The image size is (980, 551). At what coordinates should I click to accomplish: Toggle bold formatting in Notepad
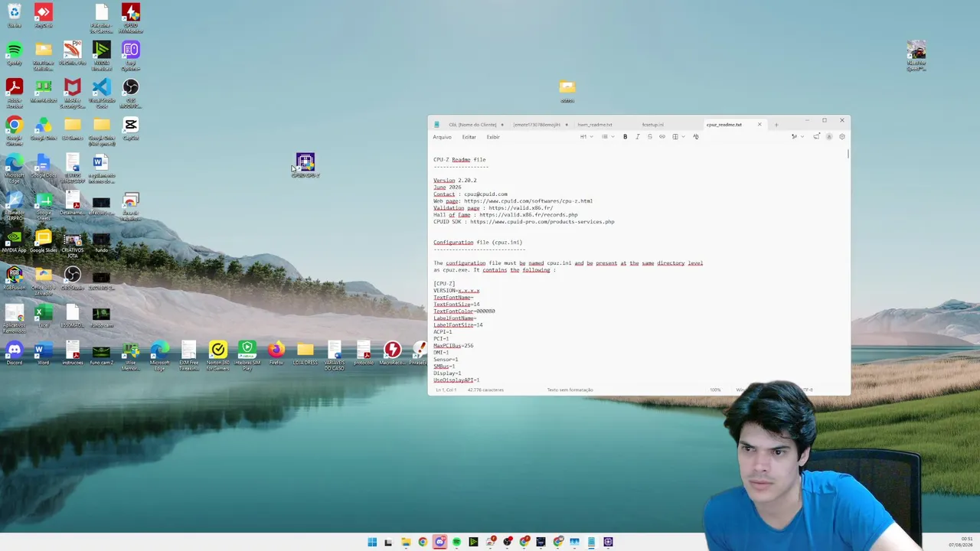[x=625, y=137]
